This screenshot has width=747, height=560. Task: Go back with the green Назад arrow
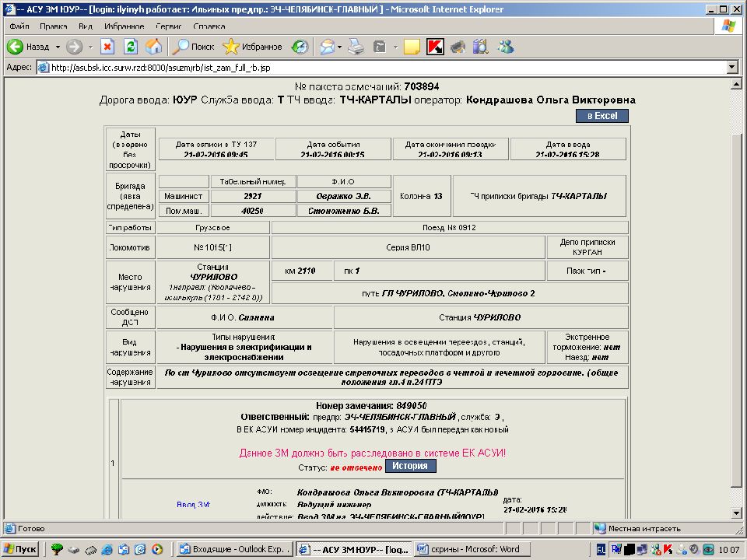coord(29,47)
